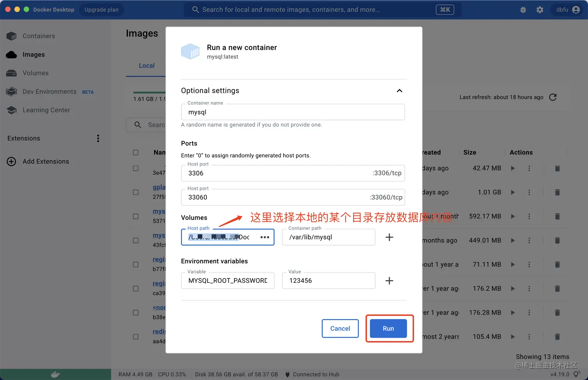The image size is (588, 380).
Task: Check the 71.11 MB image row checkbox
Action: click(x=136, y=264)
